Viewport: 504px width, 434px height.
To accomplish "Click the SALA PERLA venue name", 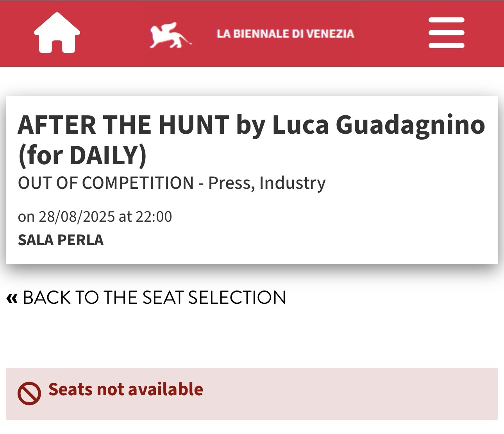I will tap(61, 240).
